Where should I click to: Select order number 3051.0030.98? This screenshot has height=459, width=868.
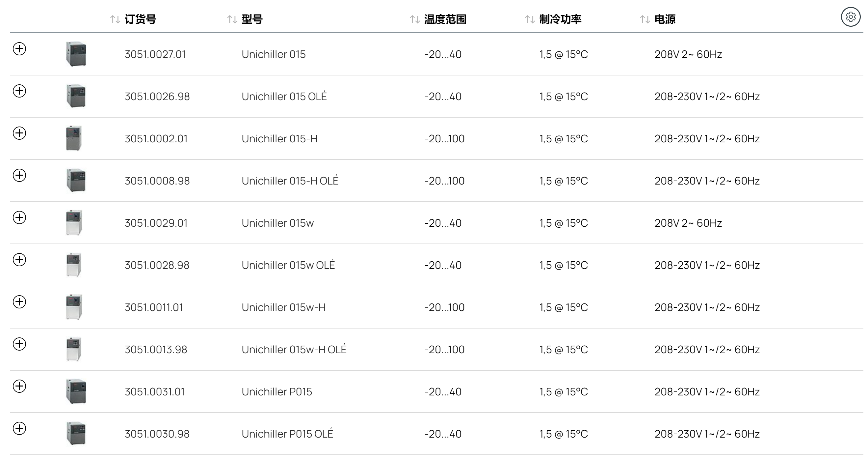point(157,434)
